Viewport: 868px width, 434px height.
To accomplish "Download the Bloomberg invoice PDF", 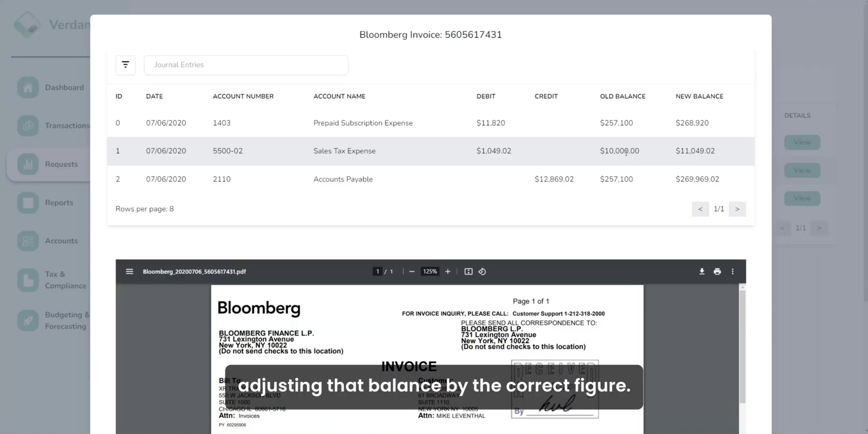I will pyautogui.click(x=702, y=272).
